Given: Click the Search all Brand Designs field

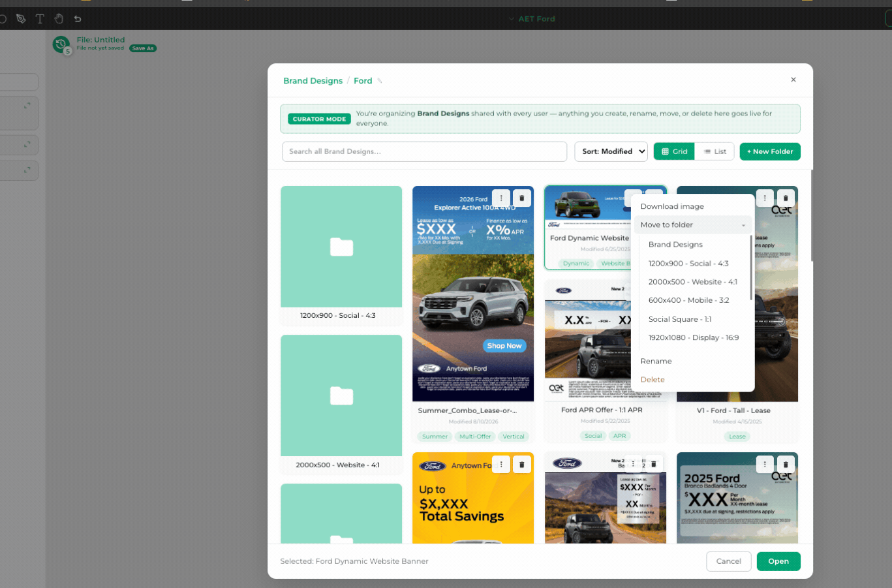Looking at the screenshot, I should point(424,151).
